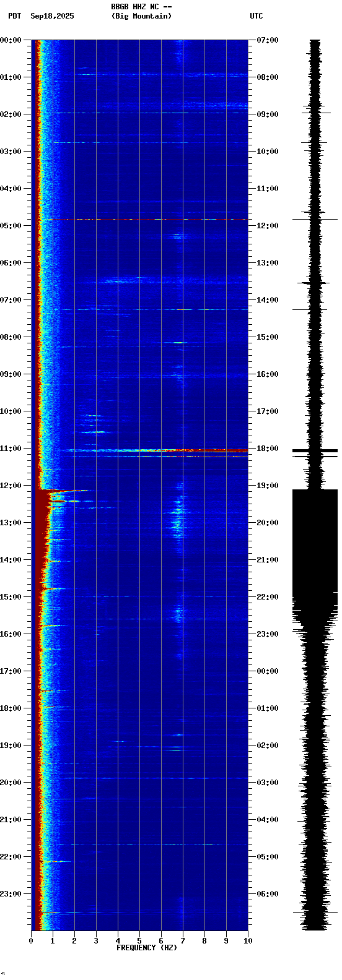
Task: Click the '7' frequency axis tick label
Action: click(183, 941)
